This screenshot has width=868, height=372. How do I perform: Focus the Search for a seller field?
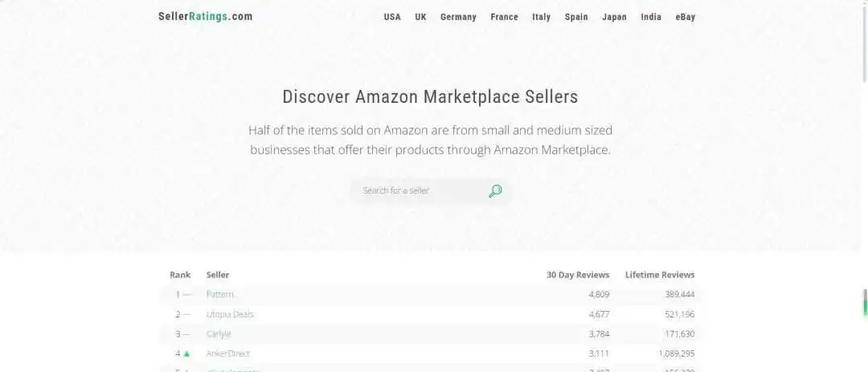419,190
